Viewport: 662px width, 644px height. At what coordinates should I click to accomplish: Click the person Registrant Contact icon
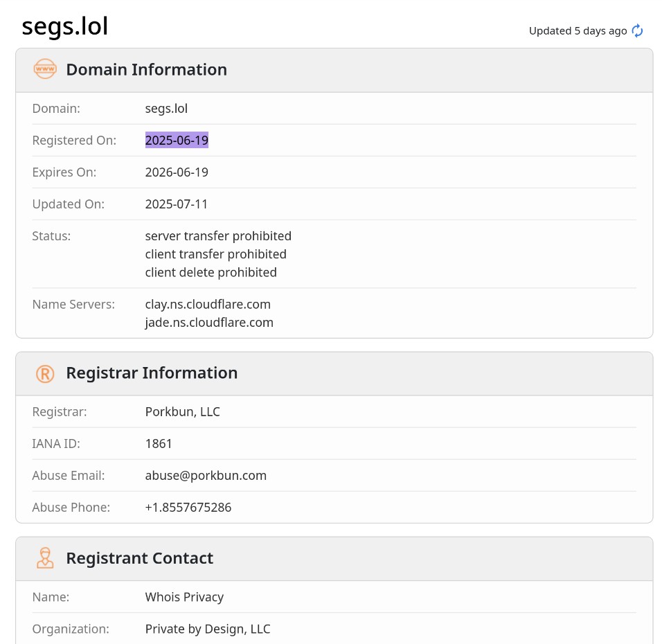tap(45, 558)
